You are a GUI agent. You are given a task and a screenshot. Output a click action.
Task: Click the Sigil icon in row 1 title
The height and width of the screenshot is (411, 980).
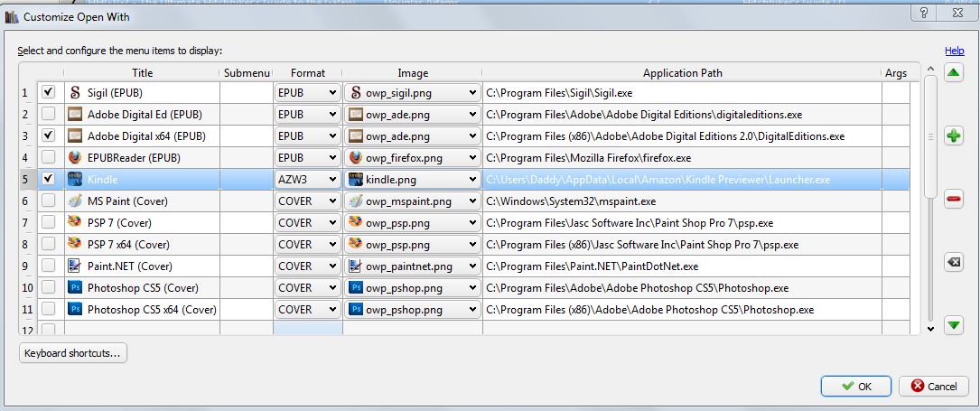[75, 92]
